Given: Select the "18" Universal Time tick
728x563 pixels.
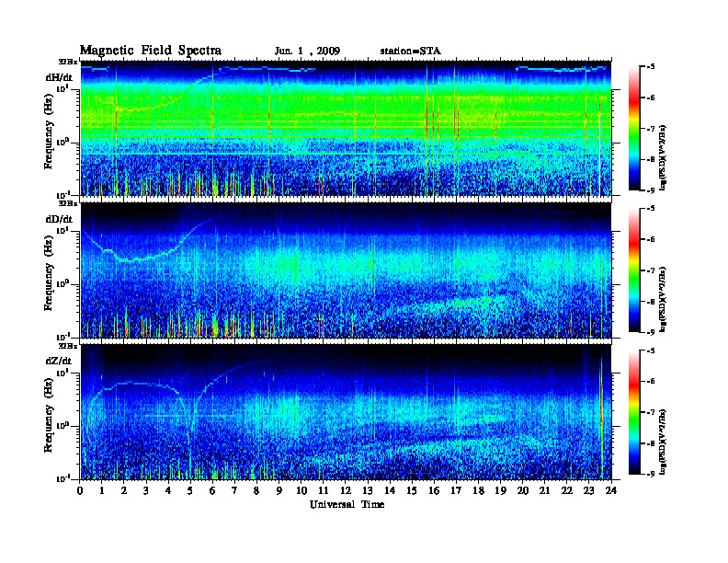Looking at the screenshot, I should point(478,491).
